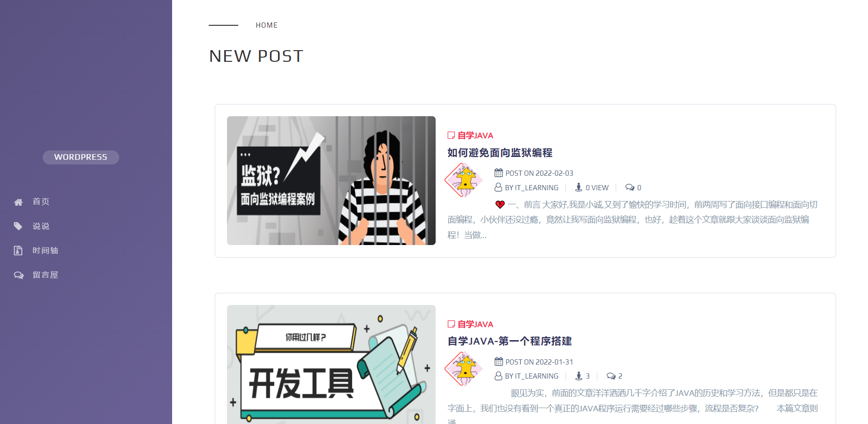The width and height of the screenshot is (868, 424).
Task: Open the 首页 menu item
Action: 41,201
